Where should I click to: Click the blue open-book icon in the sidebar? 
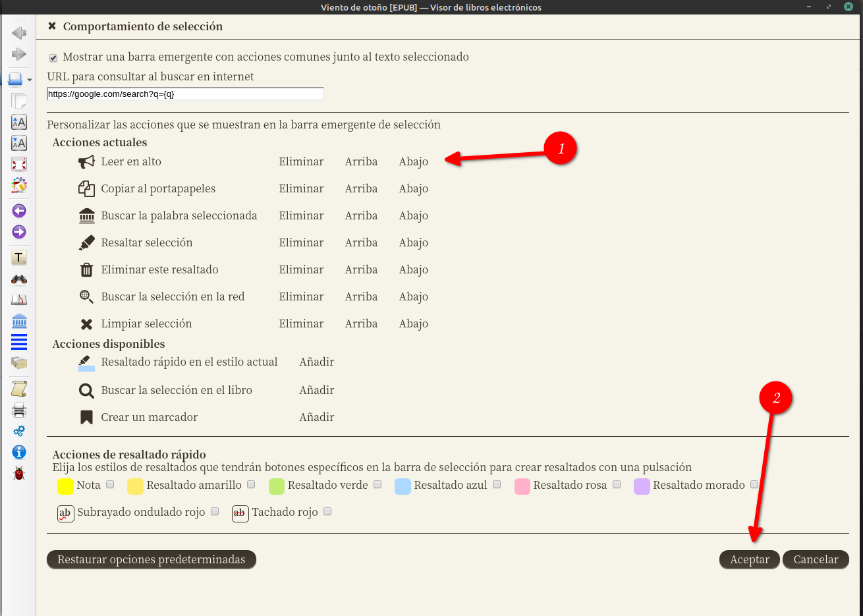tap(15, 79)
